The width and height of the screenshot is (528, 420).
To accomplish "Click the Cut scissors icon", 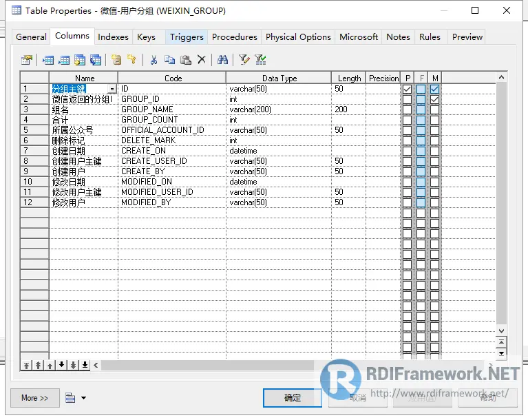I will 154,60.
